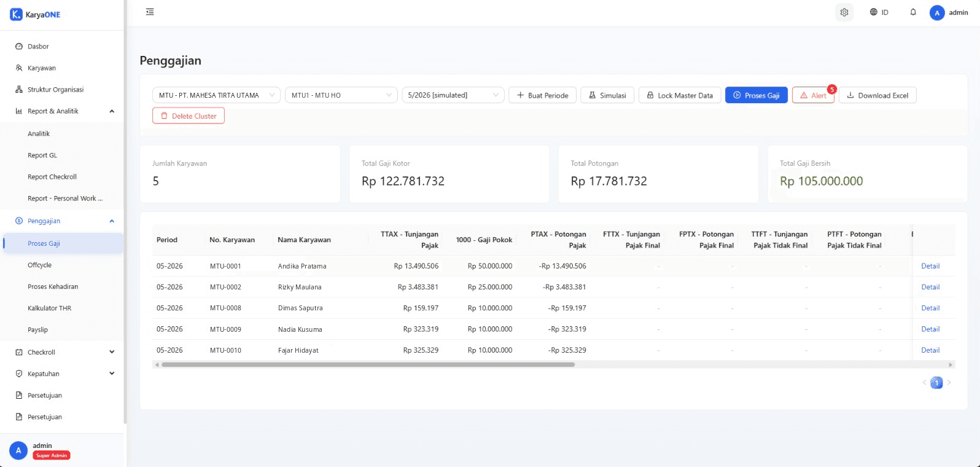
Task: Click employee number MTU-0001
Action: click(x=225, y=266)
